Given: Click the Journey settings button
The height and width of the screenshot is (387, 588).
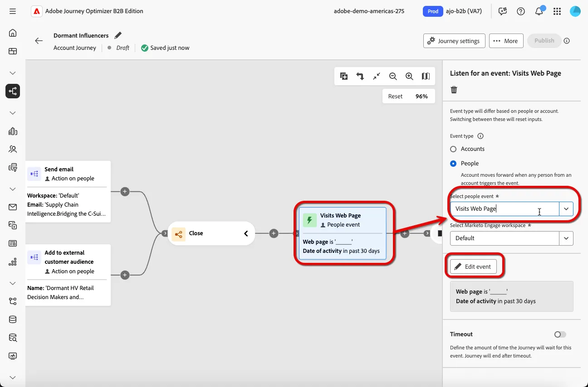Looking at the screenshot, I should [454, 41].
